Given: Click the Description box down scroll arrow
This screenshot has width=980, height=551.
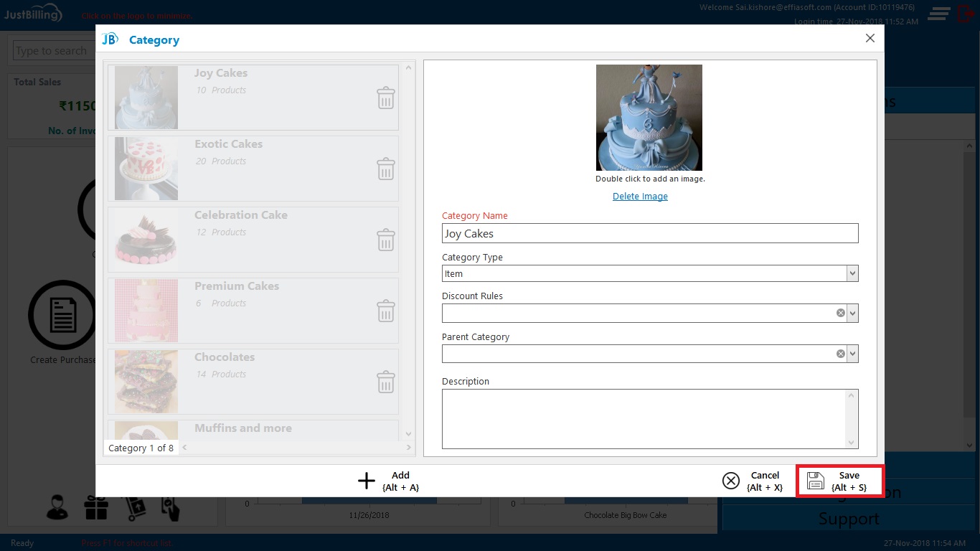Looking at the screenshot, I should point(852,443).
